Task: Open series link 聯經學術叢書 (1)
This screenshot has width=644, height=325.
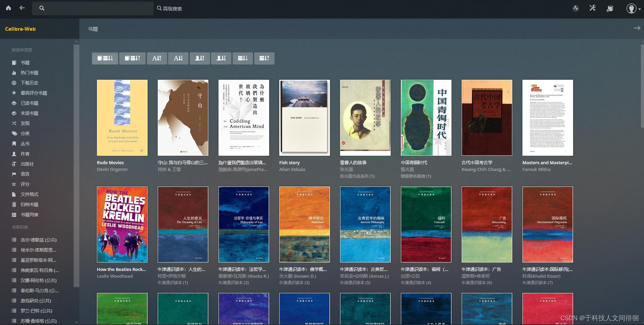Action: 416,176
